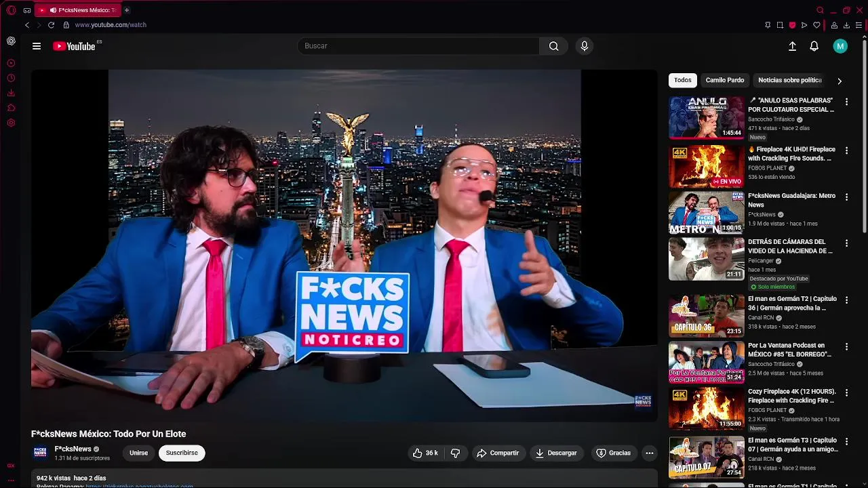Open the M account avatar menu

tap(840, 46)
